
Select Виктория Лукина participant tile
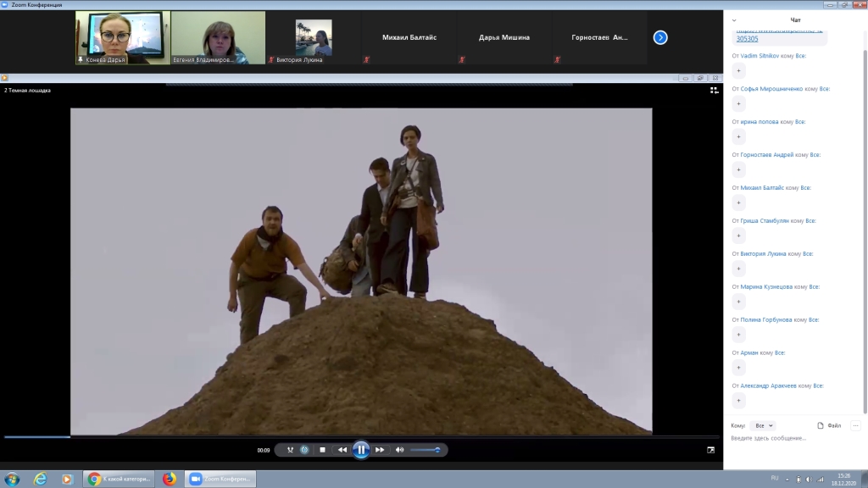pos(314,37)
